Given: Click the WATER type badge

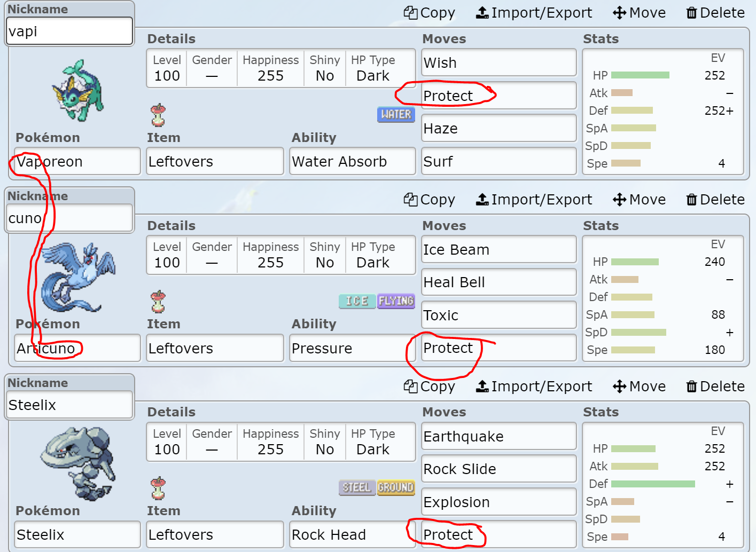Looking at the screenshot, I should click(x=396, y=114).
